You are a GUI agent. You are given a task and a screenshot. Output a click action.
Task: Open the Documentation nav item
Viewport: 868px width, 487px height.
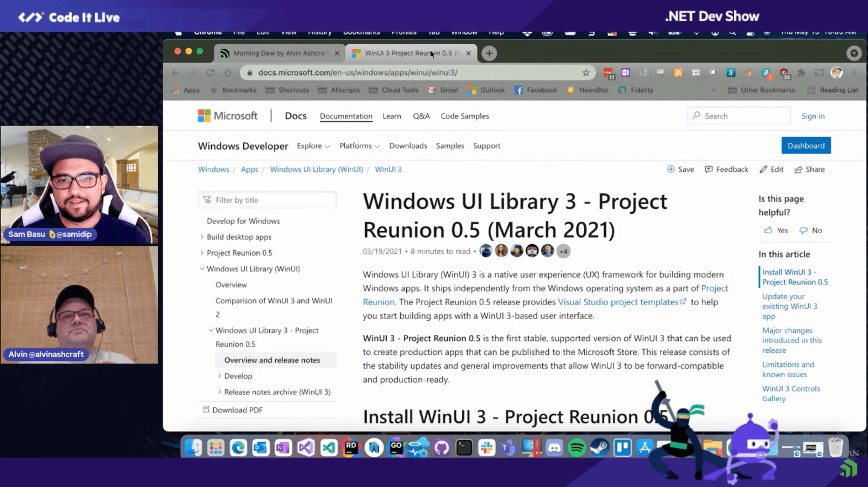click(x=346, y=116)
